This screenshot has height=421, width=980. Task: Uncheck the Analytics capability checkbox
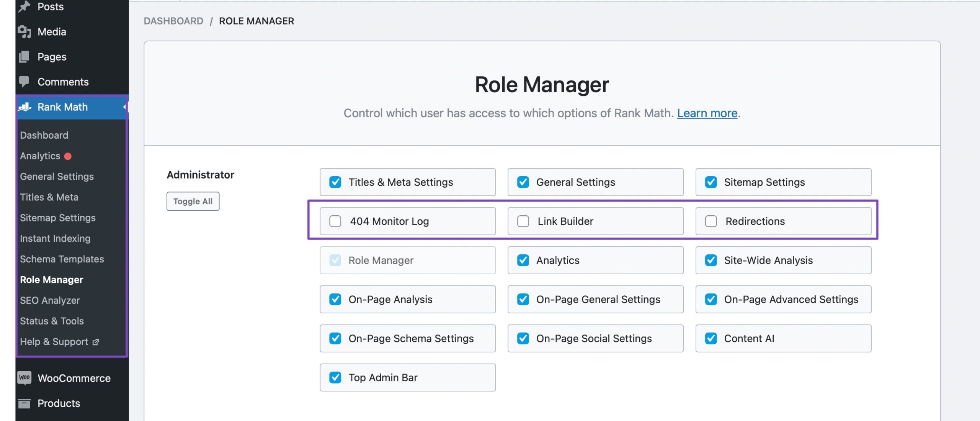tap(523, 260)
